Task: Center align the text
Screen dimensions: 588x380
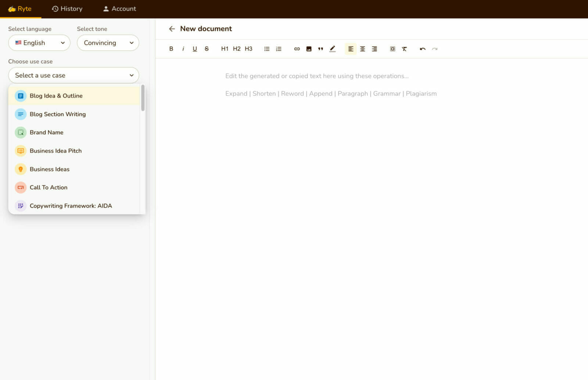Action: 362,49
